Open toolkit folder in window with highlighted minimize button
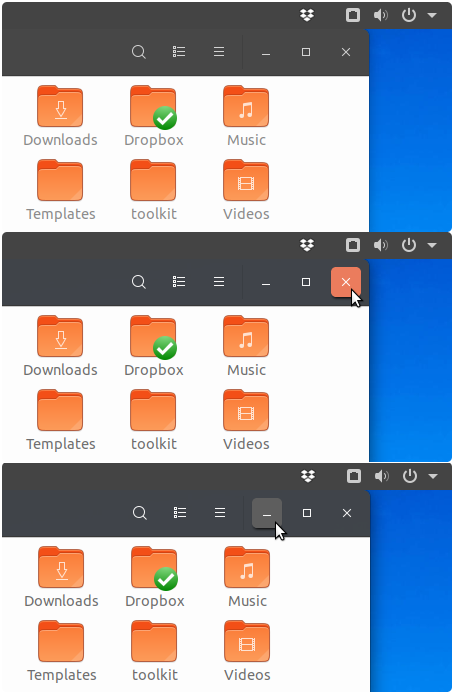 coord(154,642)
